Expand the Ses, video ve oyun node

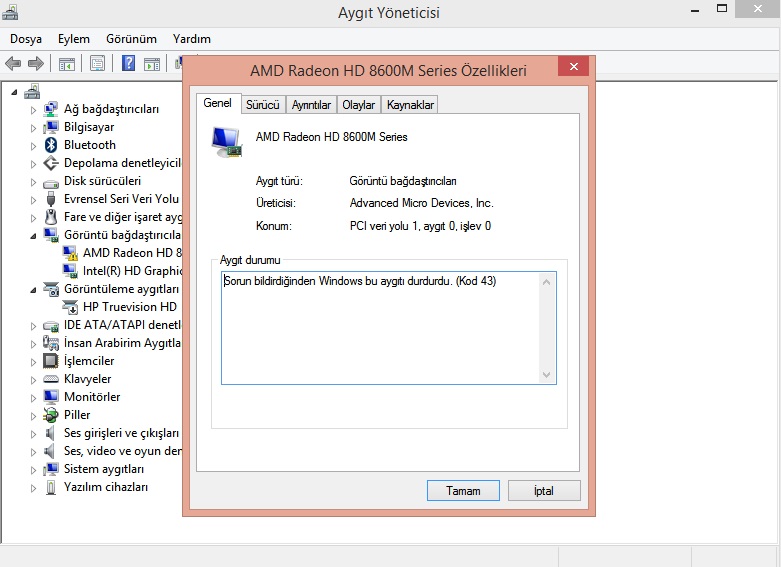coord(33,452)
